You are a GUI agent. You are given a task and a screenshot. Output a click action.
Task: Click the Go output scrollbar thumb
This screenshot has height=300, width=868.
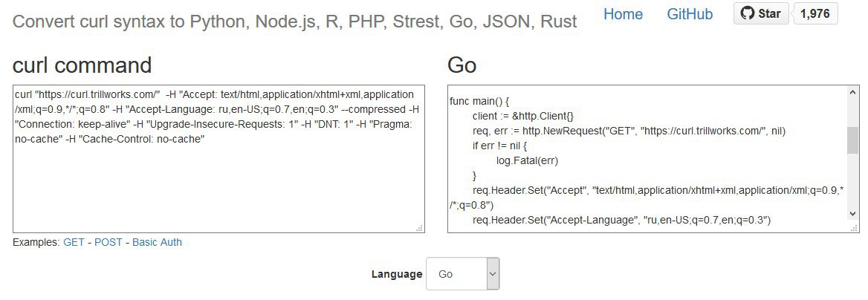pyautogui.click(x=853, y=140)
